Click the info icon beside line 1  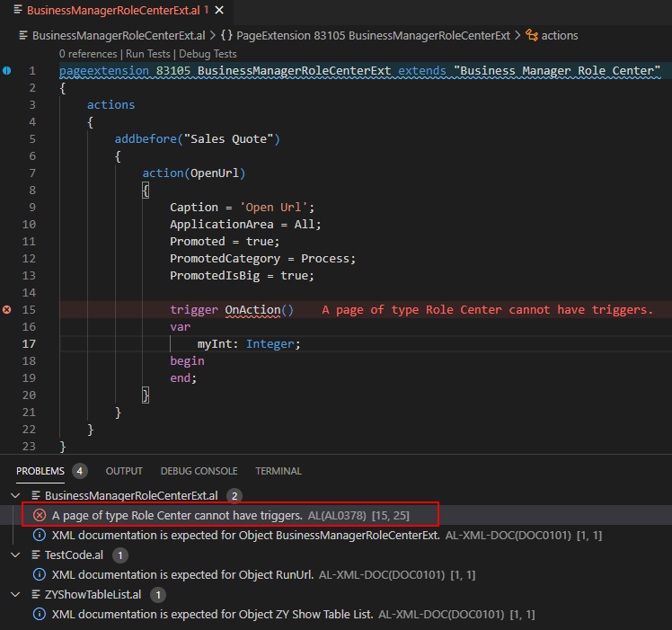7,71
